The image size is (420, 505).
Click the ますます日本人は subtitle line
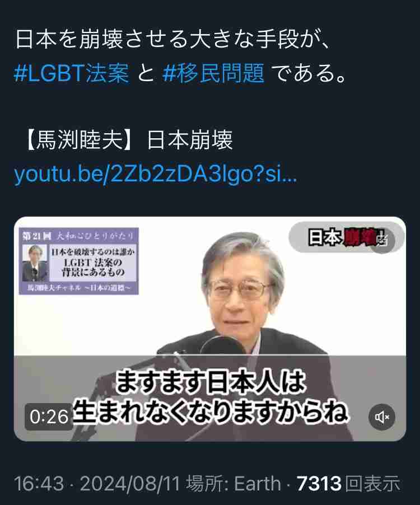[209, 381]
